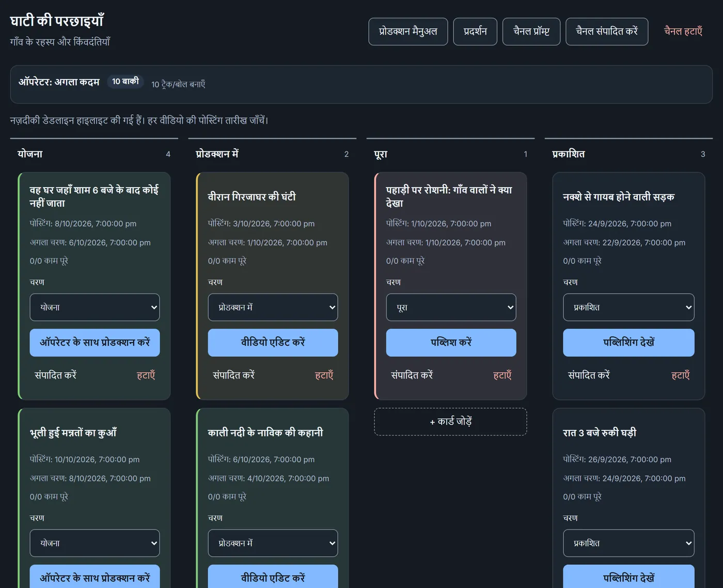Viewport: 723px width, 588px height.
Task: Open stage dropdown on वीरान गिरजाघर की घंटी card
Action: (x=273, y=307)
